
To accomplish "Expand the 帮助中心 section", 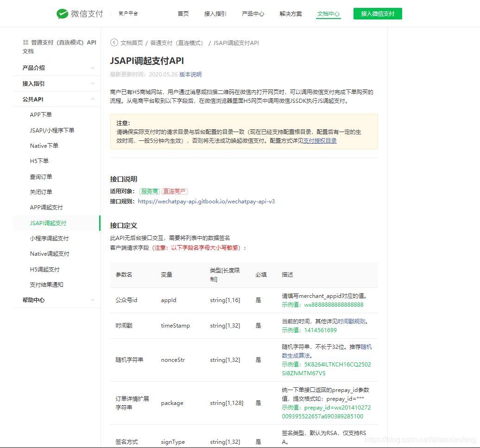I will (57, 300).
